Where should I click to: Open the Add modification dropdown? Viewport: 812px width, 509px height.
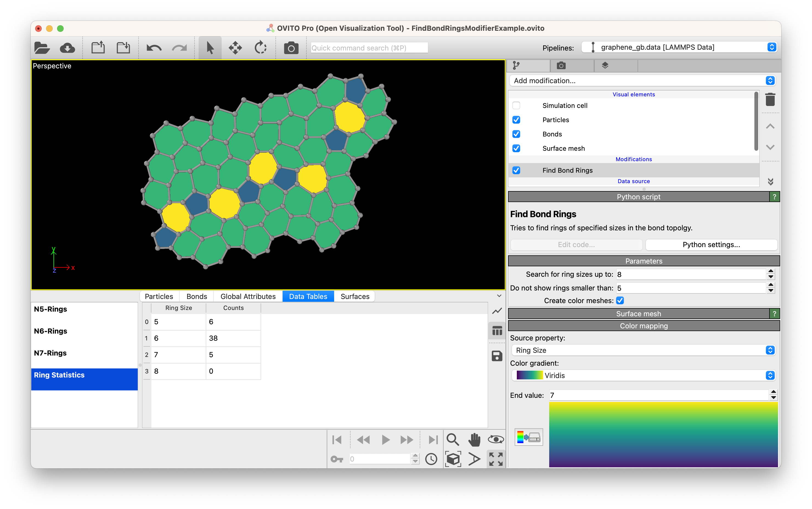(643, 81)
